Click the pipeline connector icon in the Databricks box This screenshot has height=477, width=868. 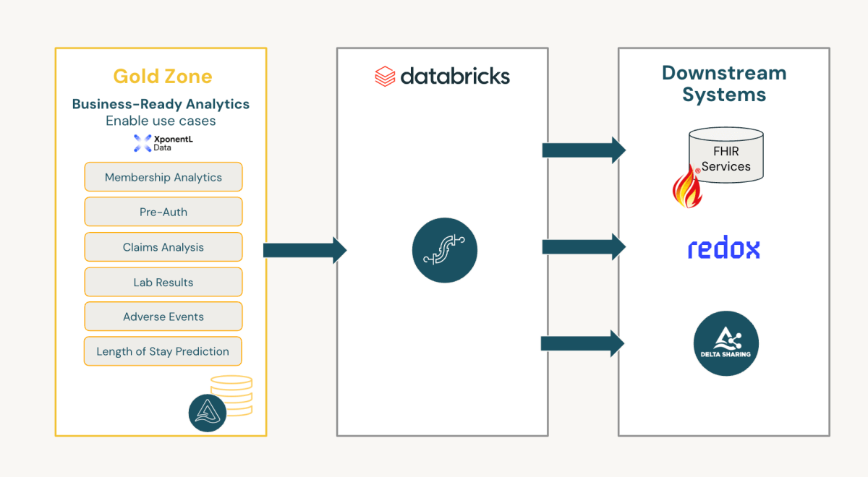[444, 250]
